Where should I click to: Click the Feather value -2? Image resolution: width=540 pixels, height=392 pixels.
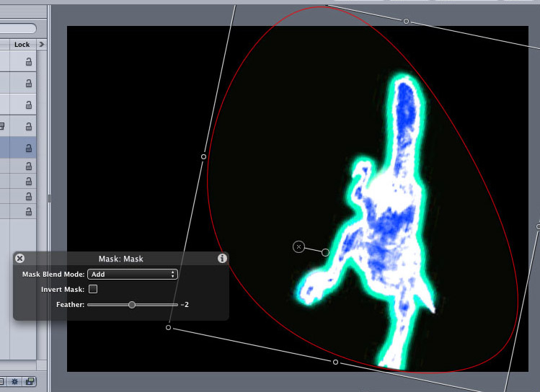[x=185, y=305]
